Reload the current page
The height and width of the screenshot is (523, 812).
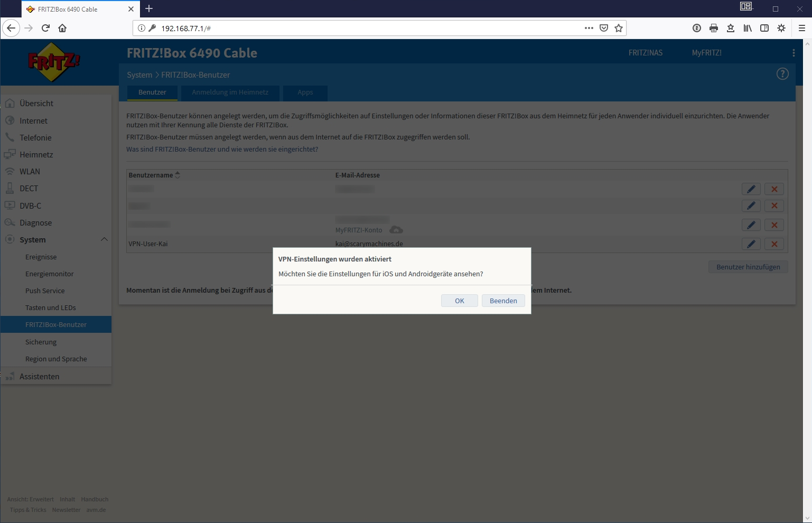coord(45,28)
